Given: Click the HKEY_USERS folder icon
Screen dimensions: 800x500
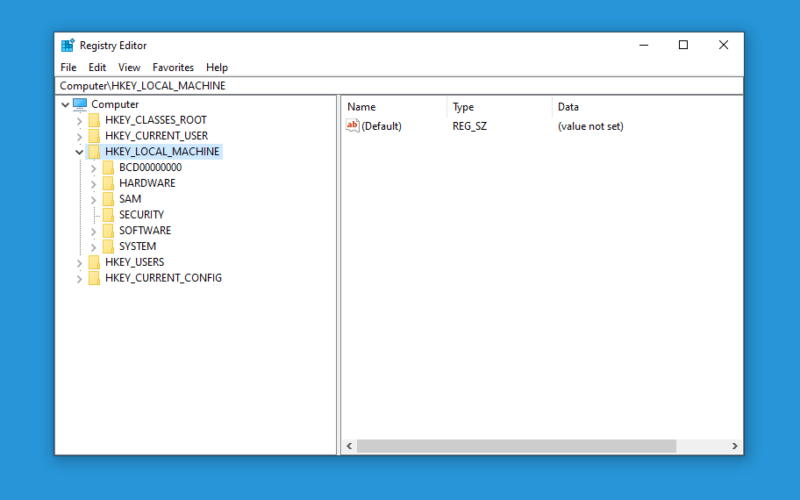Looking at the screenshot, I should coord(94,262).
